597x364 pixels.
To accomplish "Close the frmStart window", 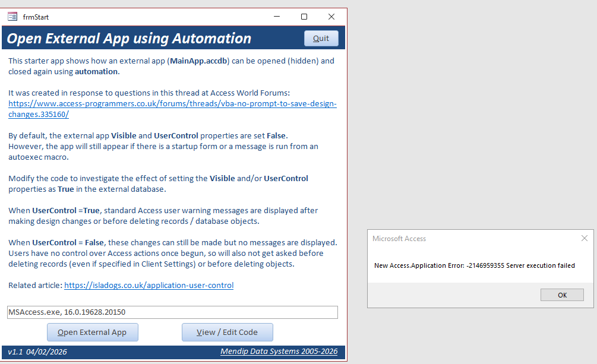I will point(331,17).
